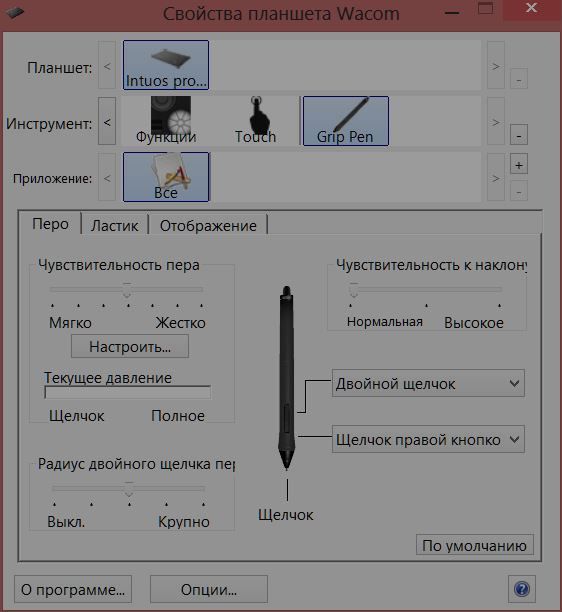The image size is (562, 612).
Task: Click the Настроить... button
Action: [x=130, y=347]
